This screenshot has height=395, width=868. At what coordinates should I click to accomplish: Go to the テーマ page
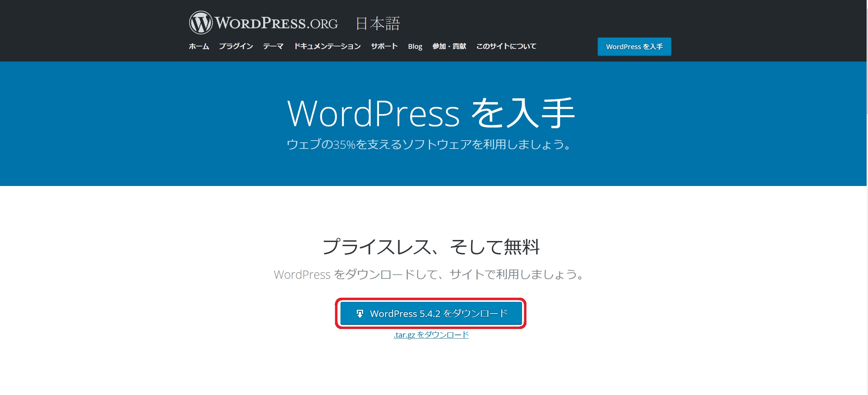(x=273, y=46)
